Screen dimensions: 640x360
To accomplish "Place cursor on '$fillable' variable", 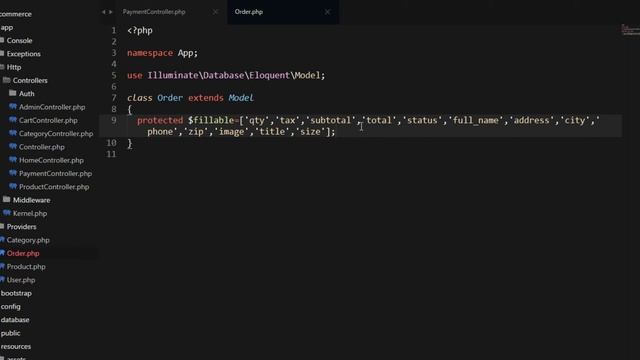I will (211, 120).
